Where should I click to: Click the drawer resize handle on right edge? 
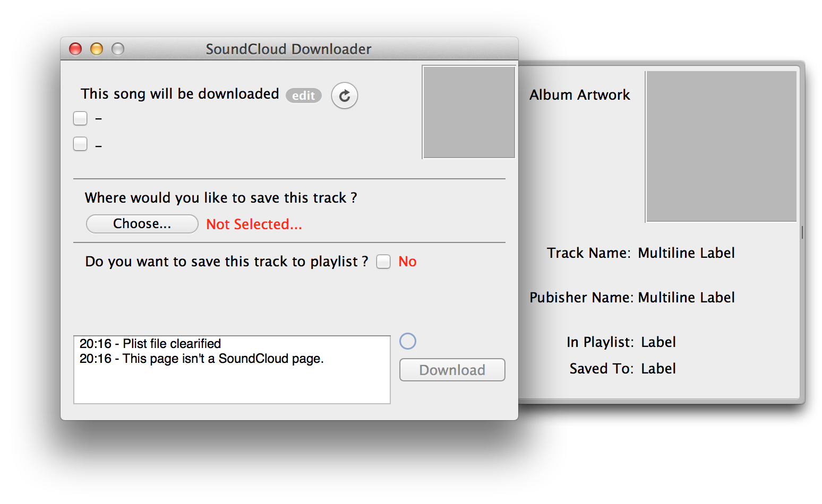pos(802,232)
